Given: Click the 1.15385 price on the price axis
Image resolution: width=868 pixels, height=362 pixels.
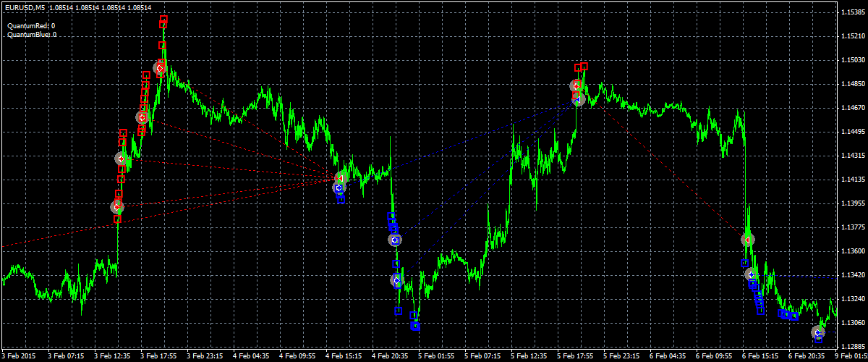Looking at the screenshot, I should point(851,12).
